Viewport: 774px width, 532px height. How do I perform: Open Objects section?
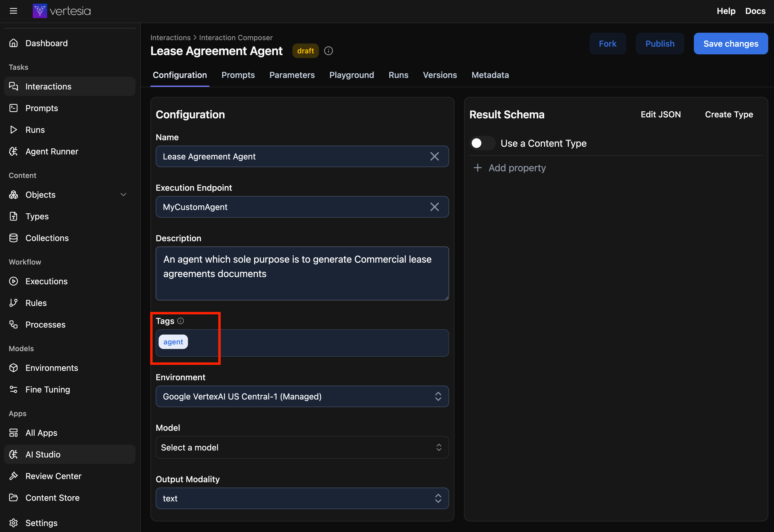[69, 195]
